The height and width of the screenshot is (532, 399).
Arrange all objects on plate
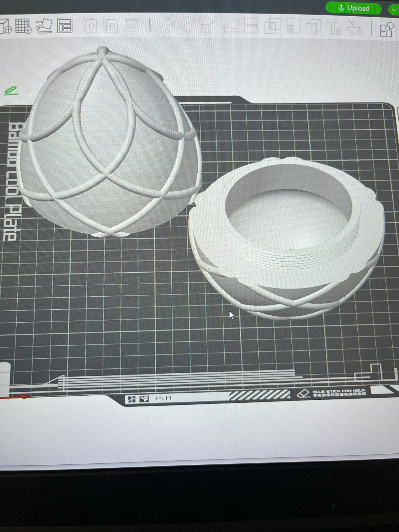(65, 25)
